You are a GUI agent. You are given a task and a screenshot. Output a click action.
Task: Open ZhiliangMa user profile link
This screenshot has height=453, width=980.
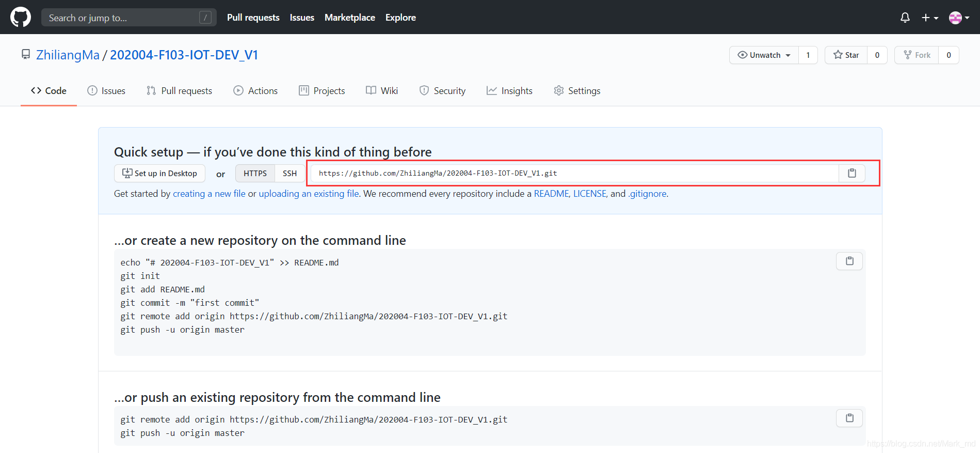68,55
